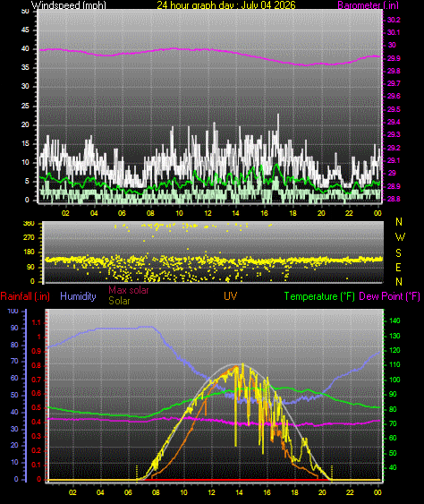Click hour label 06 under windspeed graph
This screenshot has height=504, width=424.
[x=122, y=213]
